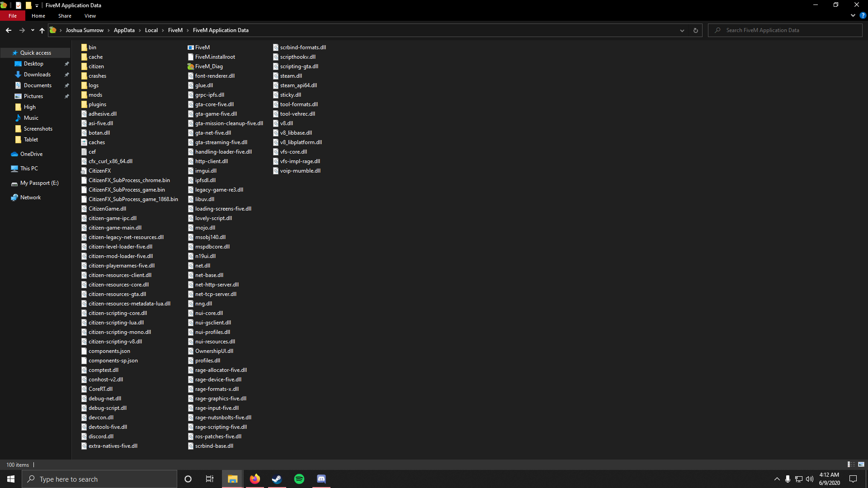Click the Back navigation button
The width and height of the screenshot is (868, 488).
(8, 30)
